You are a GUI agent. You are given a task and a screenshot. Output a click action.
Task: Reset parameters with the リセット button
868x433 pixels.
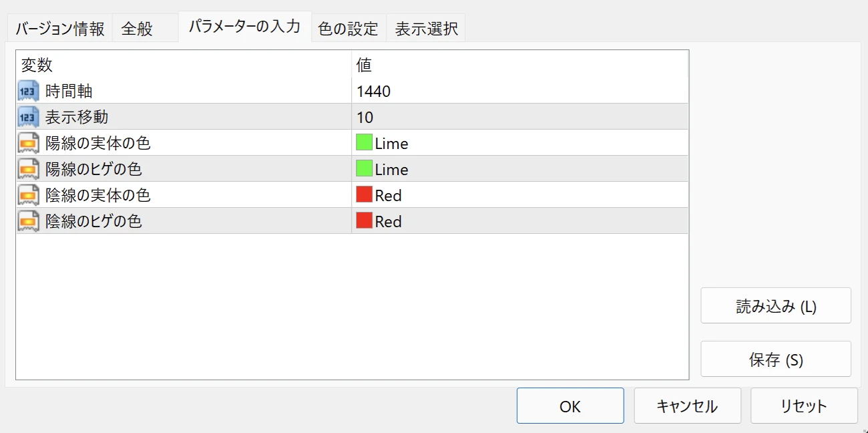pyautogui.click(x=804, y=406)
